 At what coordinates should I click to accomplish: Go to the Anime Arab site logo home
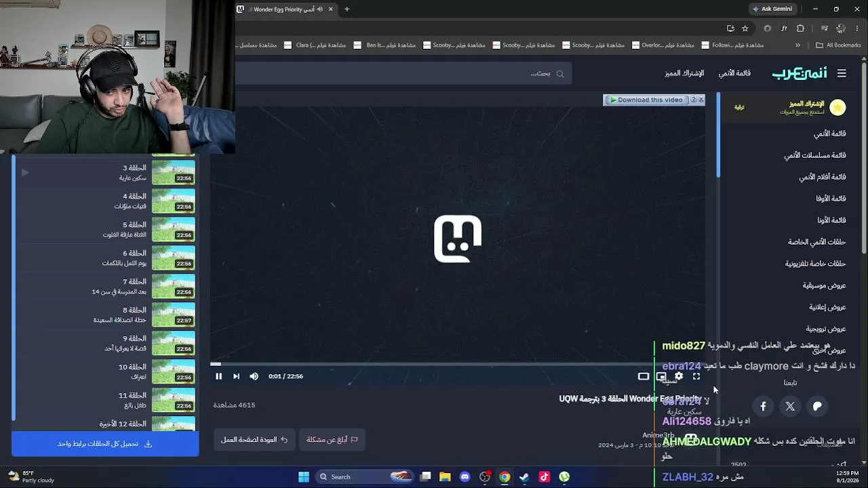[x=800, y=73]
